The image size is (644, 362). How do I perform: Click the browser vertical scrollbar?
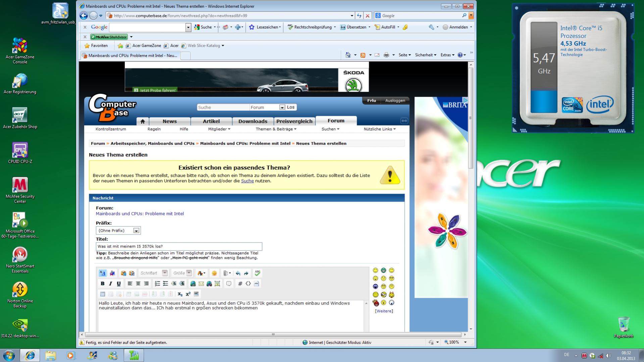pos(470,118)
